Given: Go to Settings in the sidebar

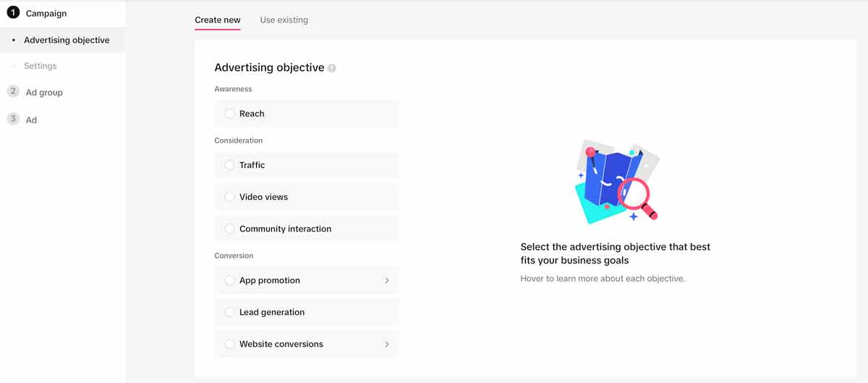Looking at the screenshot, I should click(41, 66).
